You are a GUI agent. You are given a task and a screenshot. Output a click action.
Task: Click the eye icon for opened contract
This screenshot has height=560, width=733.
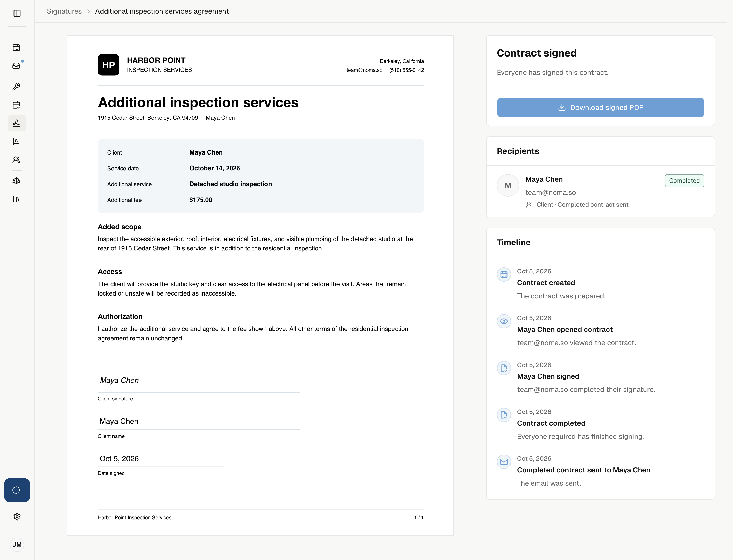[x=504, y=321]
